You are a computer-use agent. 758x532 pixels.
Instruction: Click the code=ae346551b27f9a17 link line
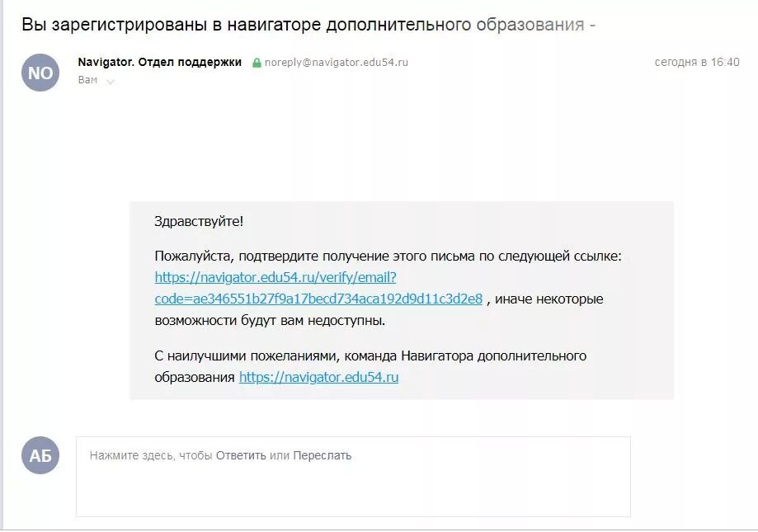click(318, 299)
